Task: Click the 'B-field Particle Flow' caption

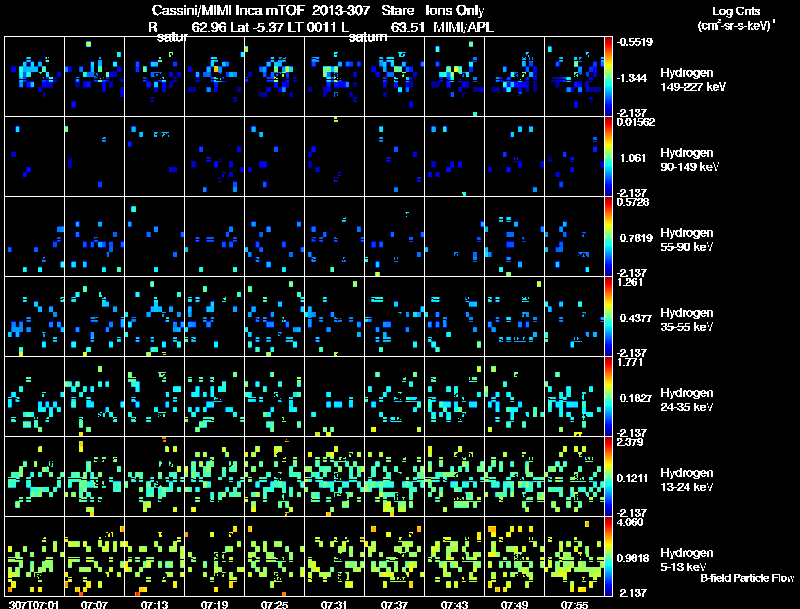Action: click(747, 578)
